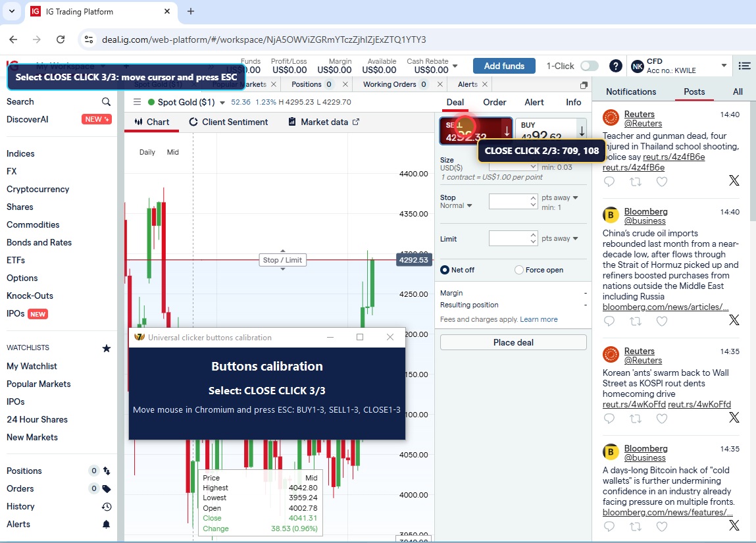Screen dimensions: 756x543
Task: Expand the Spot Gold market dropdown arrow
Action: (222, 103)
